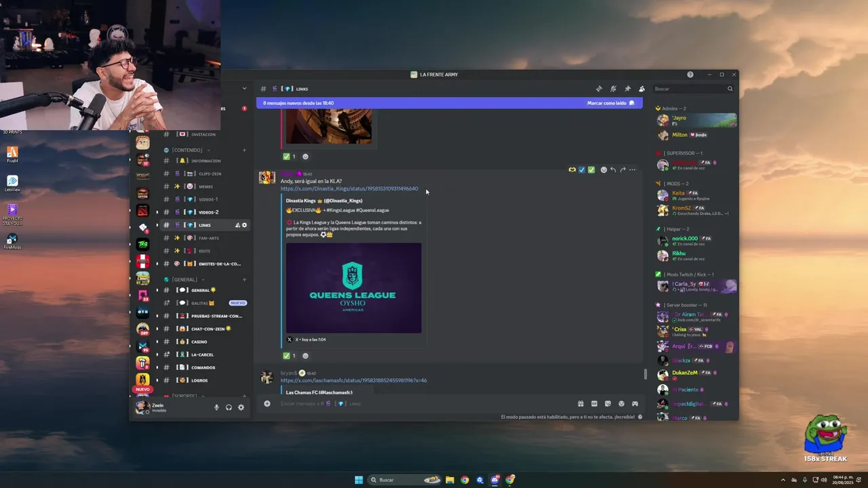Click the reply arrow on message

[x=613, y=169]
